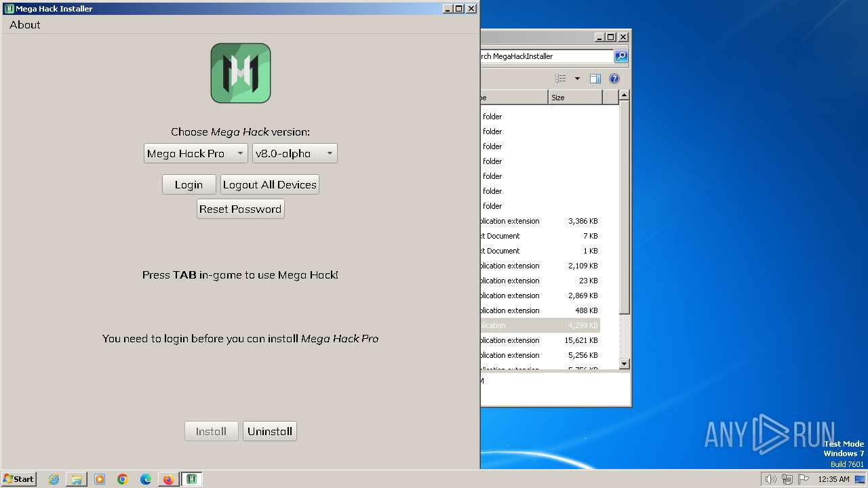
Task: Click the Explorer scrollbar down arrow
Action: (x=625, y=364)
